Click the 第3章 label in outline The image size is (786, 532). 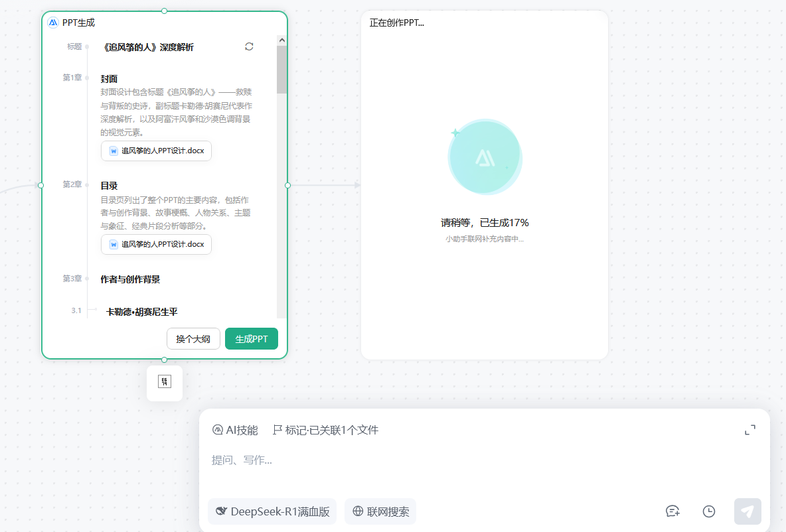[x=72, y=279]
